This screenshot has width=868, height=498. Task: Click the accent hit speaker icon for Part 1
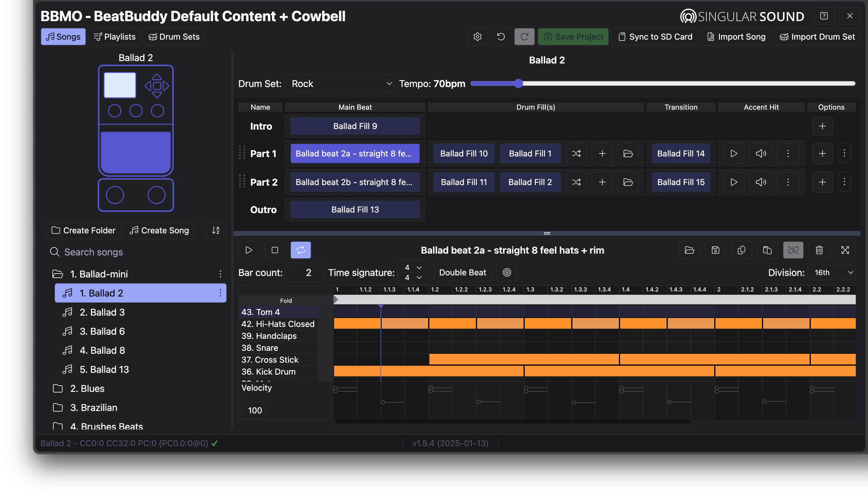coord(761,153)
